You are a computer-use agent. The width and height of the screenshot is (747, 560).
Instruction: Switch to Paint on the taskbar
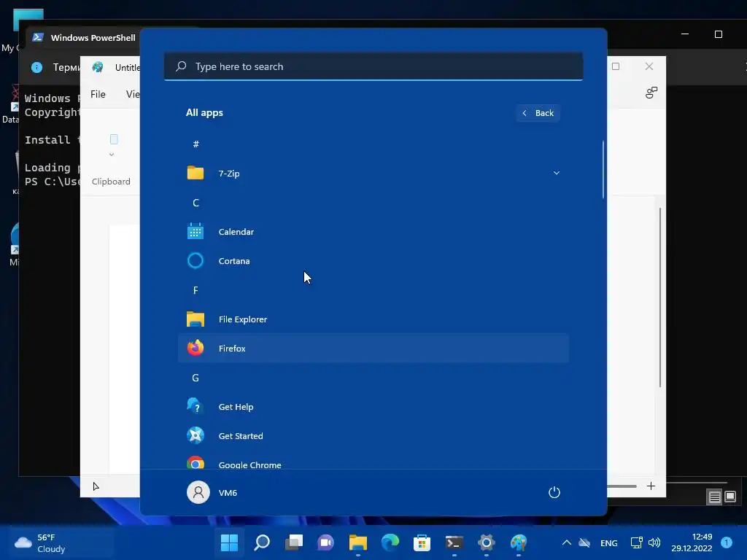[x=519, y=542]
